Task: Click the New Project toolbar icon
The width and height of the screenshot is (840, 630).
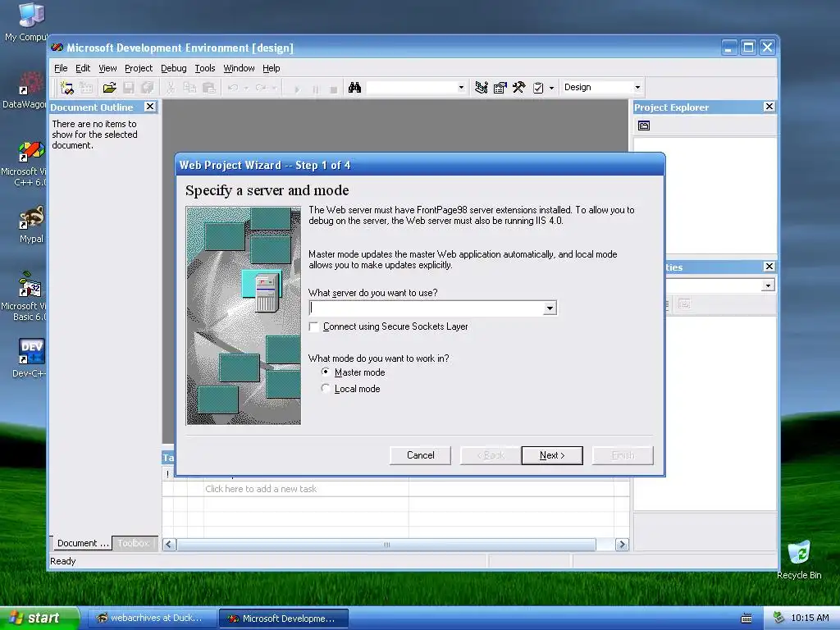Action: pos(67,88)
